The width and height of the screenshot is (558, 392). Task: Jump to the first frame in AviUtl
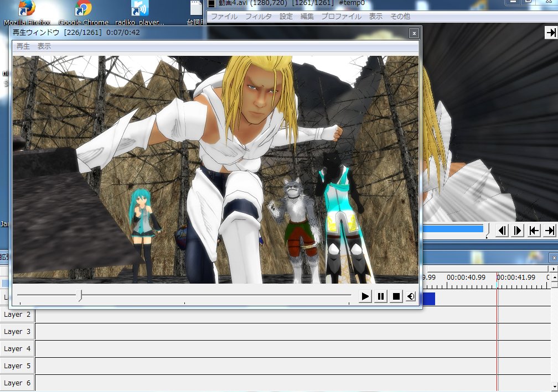point(534,231)
